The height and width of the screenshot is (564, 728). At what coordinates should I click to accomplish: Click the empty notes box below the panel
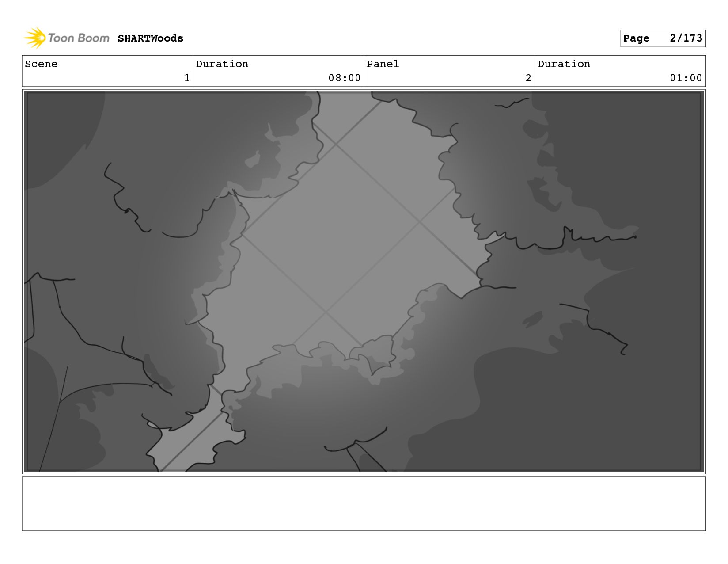364,503
